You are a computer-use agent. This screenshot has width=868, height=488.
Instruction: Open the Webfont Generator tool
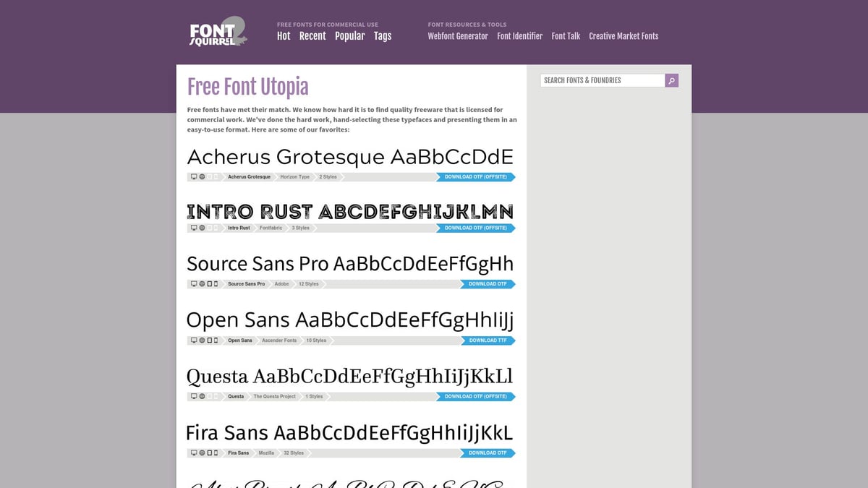coord(457,36)
